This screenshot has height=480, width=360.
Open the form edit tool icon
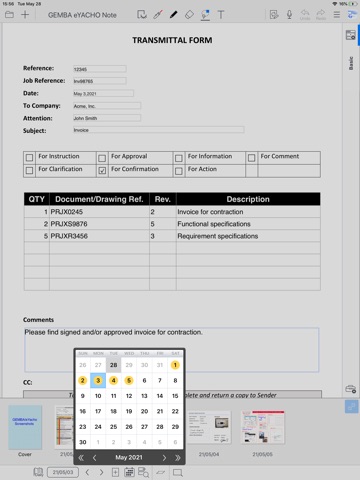click(274, 15)
